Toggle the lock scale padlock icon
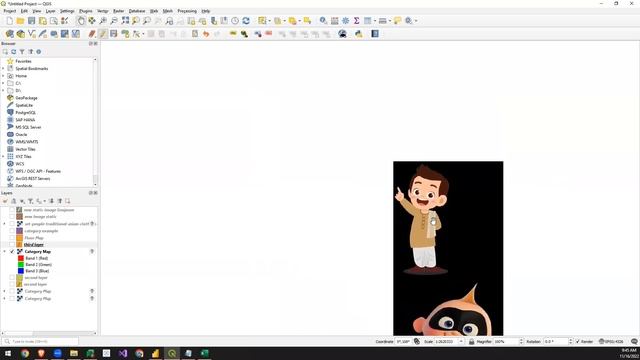 [x=471, y=341]
